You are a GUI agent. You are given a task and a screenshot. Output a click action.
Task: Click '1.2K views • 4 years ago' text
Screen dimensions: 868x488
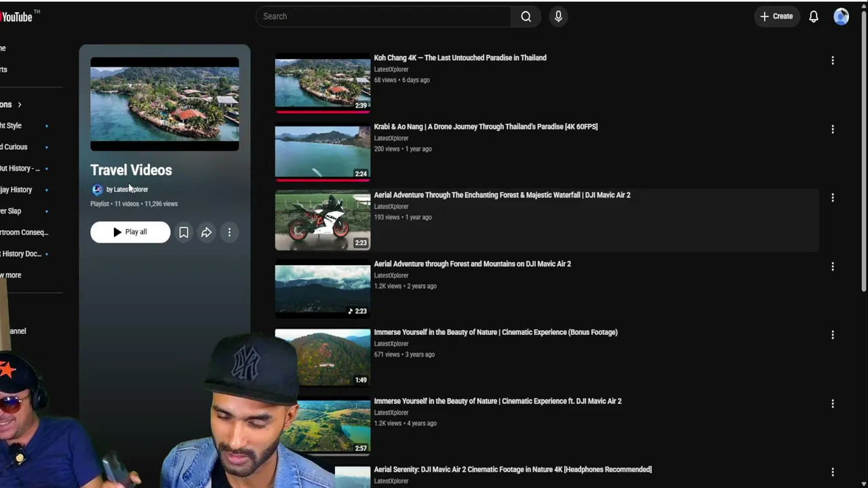coord(406,424)
